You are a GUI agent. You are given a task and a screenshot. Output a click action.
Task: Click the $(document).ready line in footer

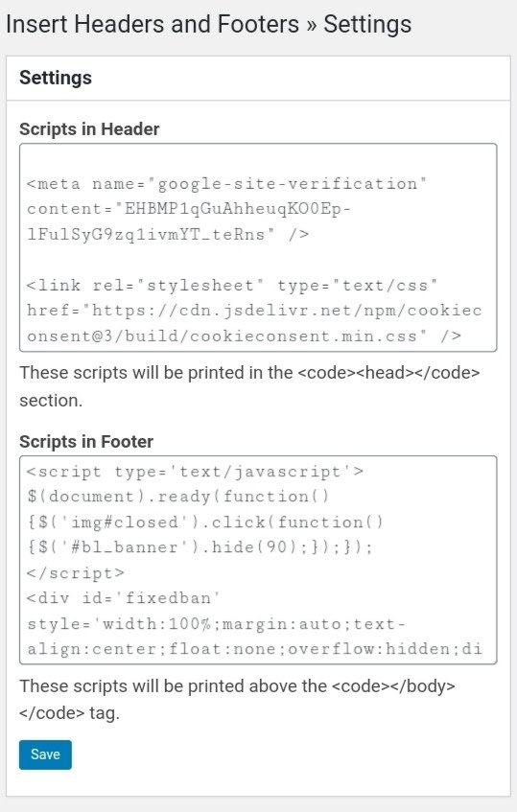(x=178, y=497)
